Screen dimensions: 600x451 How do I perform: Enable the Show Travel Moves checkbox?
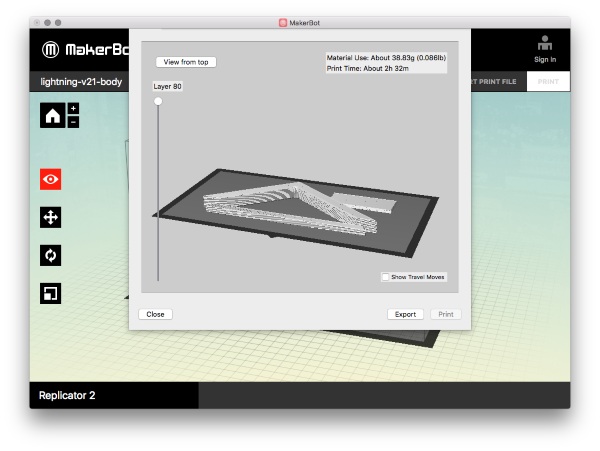tap(385, 277)
